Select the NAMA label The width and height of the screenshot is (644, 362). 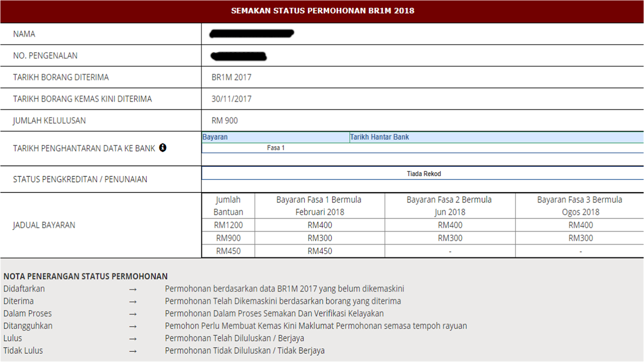coord(24,34)
